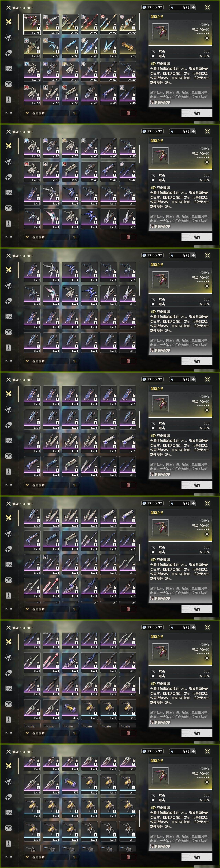Toggle the lock icon on the 掣傀之手 detail card in the topmost panel
This screenshot has width=220, height=868.
pyautogui.click(x=207, y=38)
